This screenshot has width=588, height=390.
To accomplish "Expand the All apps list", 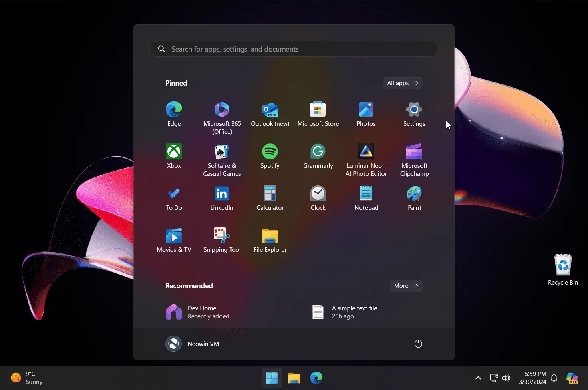I will click(x=403, y=83).
